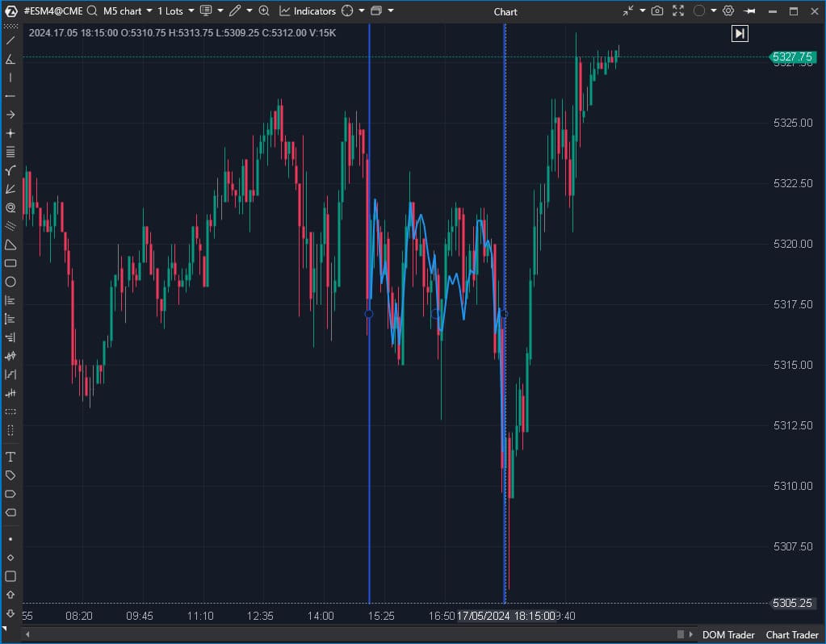Switch to the Chart Trader tab

(791, 635)
